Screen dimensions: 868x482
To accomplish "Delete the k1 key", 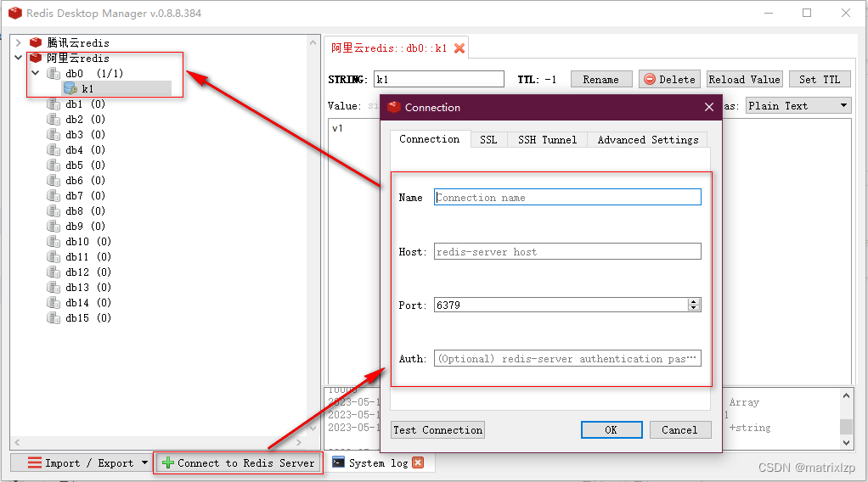I will point(670,79).
